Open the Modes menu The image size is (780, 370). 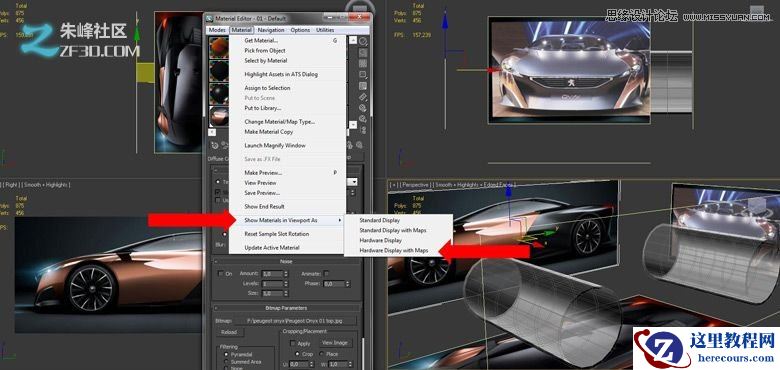click(x=217, y=30)
